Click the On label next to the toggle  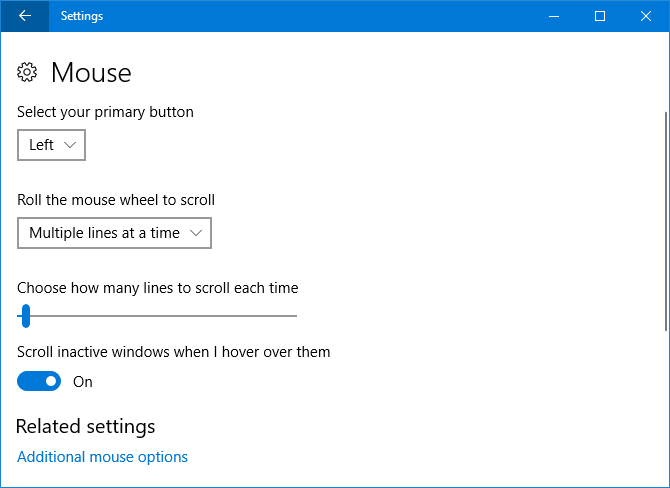[83, 382]
